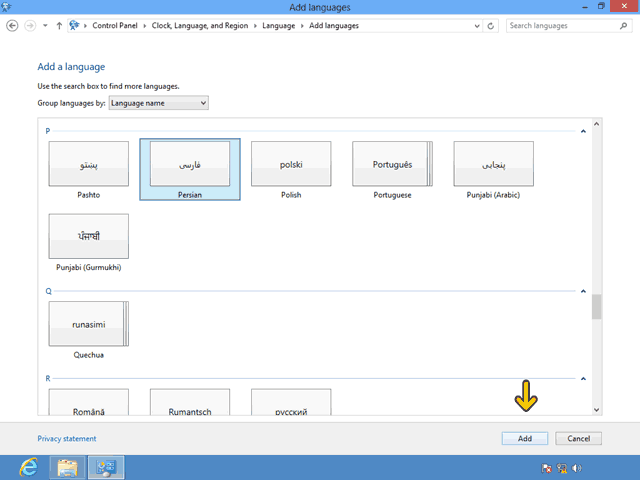Collapse the P language group
This screenshot has height=480, width=640.
pos(583,131)
